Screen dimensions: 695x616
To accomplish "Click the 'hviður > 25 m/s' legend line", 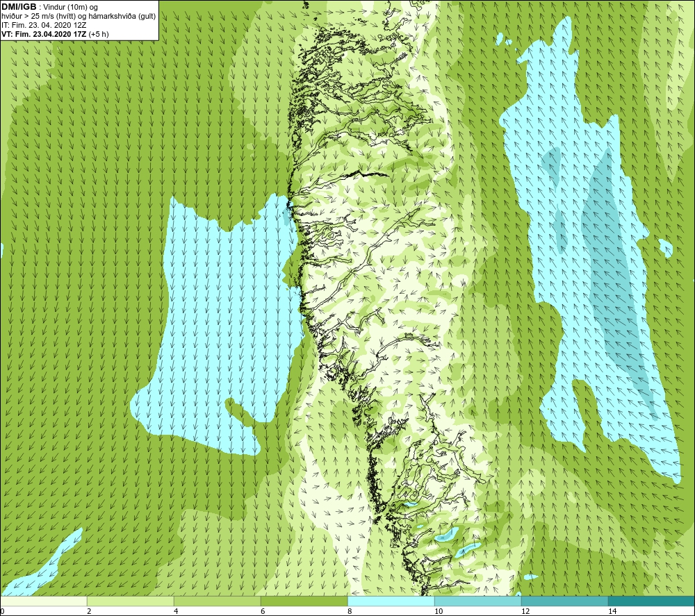I will 79,17.
